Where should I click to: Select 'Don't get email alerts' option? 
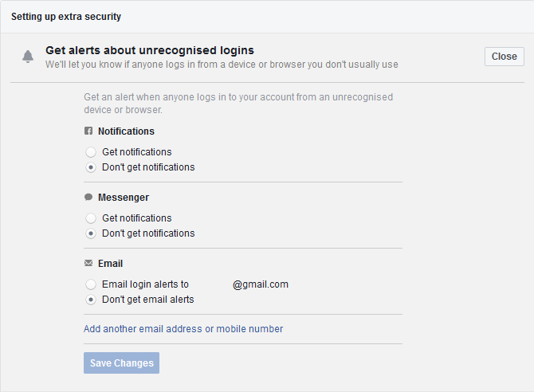coord(91,300)
